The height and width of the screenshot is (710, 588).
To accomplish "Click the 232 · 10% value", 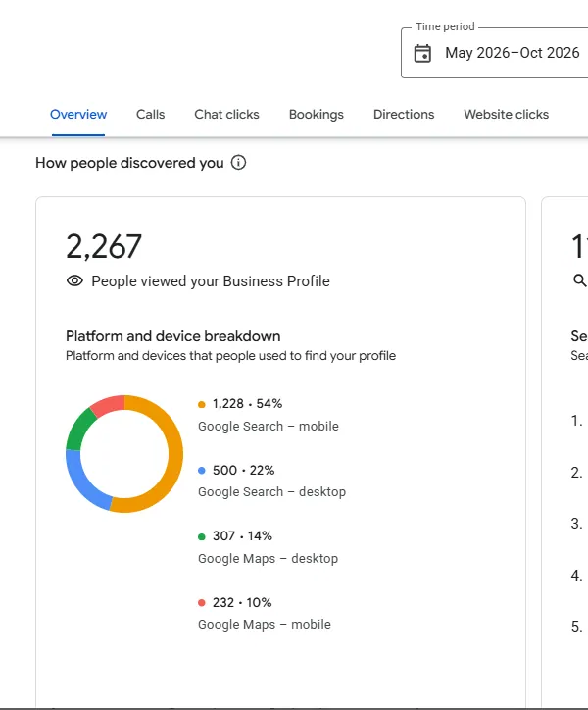I will pyautogui.click(x=242, y=603).
